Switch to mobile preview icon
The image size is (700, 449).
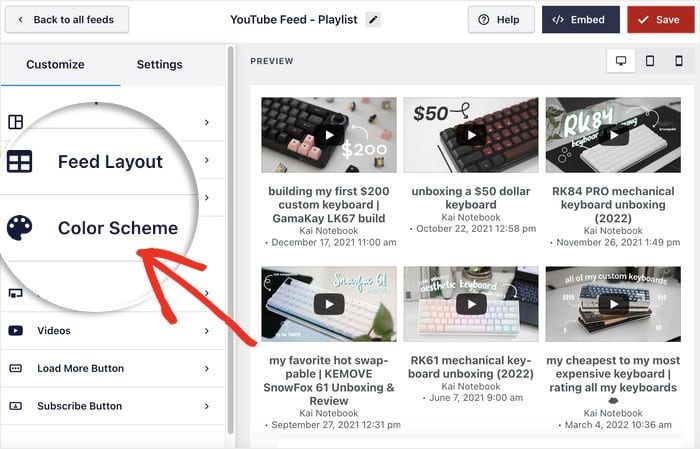[x=678, y=61]
